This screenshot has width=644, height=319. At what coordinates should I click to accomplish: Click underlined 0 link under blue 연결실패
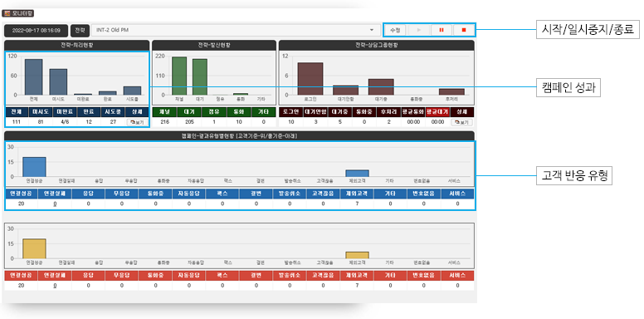(x=55, y=204)
